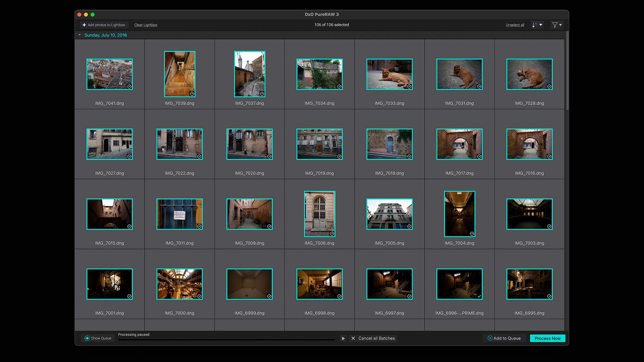This screenshot has height=362, width=644.
Task: Click the Show Queue icon button
Action: pos(87,338)
